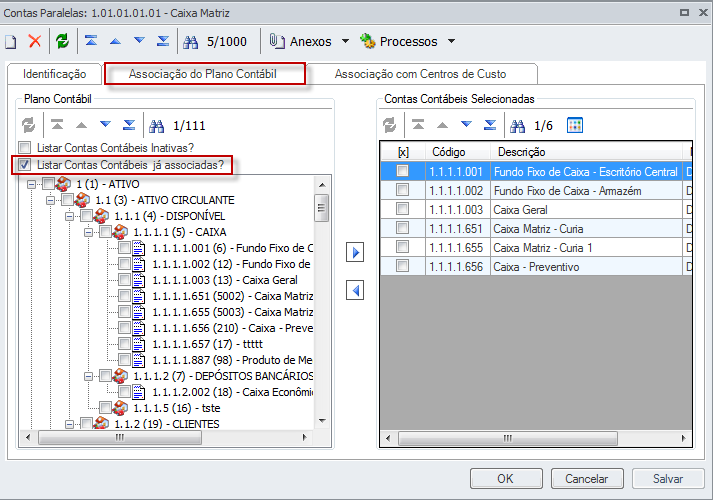Go to first record in top toolbar
Image resolution: width=713 pixels, height=500 pixels.
91,41
